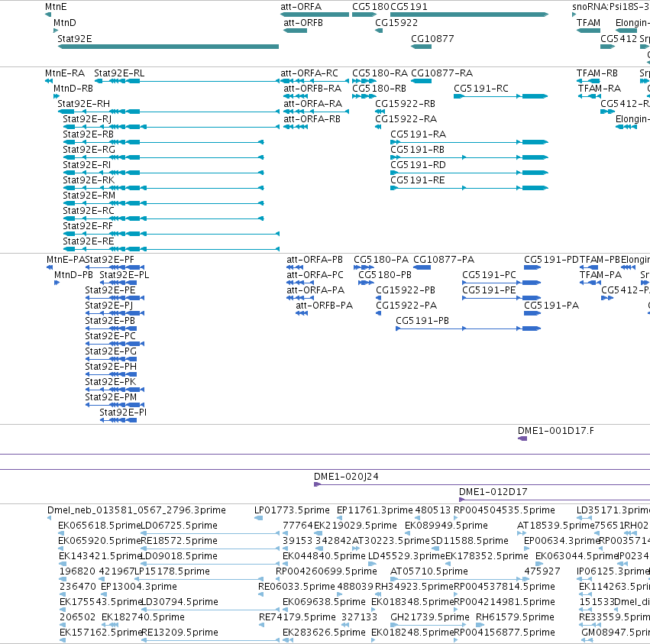The width and height of the screenshot is (650, 644).
Task: Click EST EP11761.3prime
Action: point(339,518)
